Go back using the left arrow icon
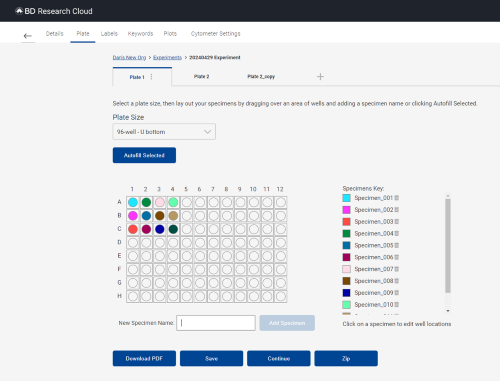500x381 pixels. click(28, 36)
